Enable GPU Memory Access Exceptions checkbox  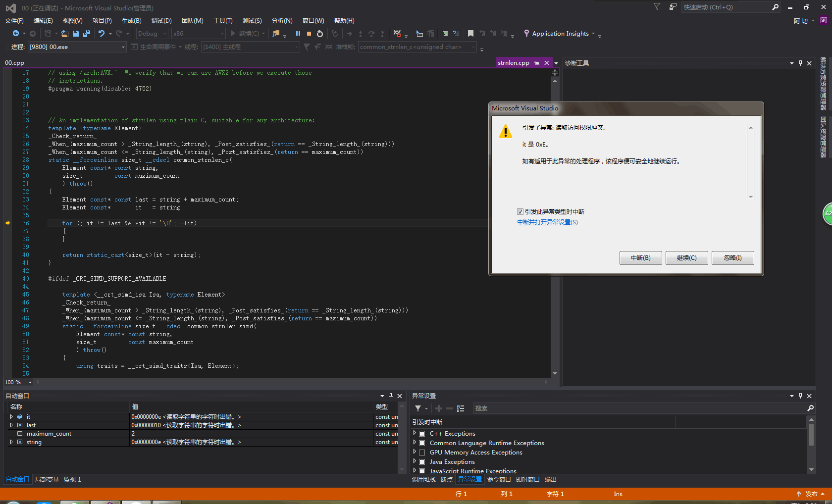tap(422, 453)
